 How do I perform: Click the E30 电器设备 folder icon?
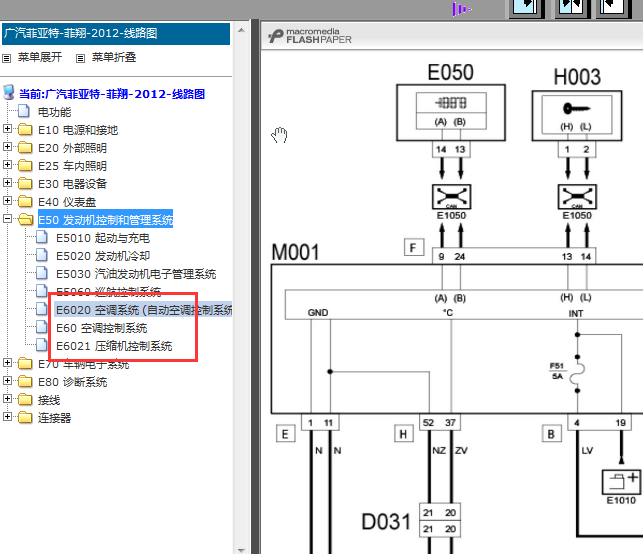point(25,183)
